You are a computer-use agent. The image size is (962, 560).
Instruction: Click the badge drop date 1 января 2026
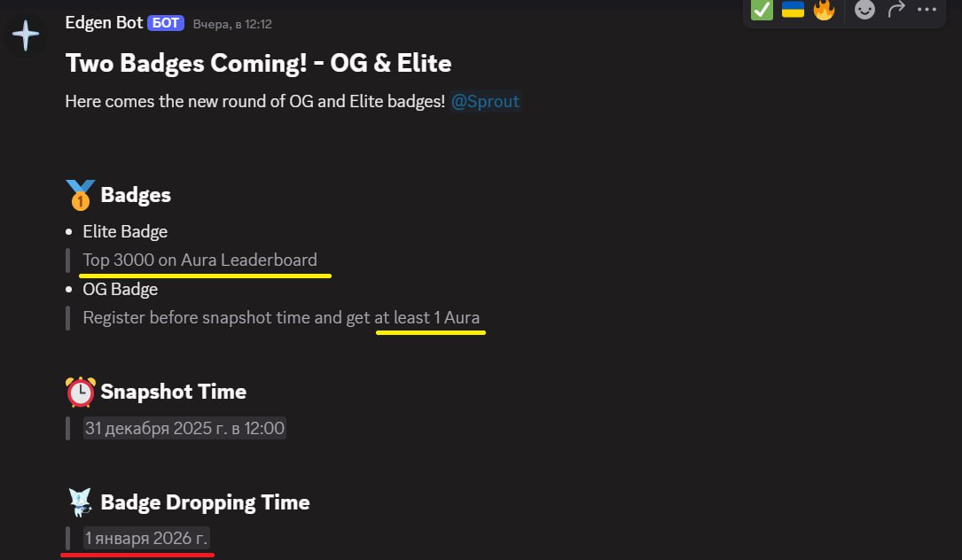(x=146, y=538)
